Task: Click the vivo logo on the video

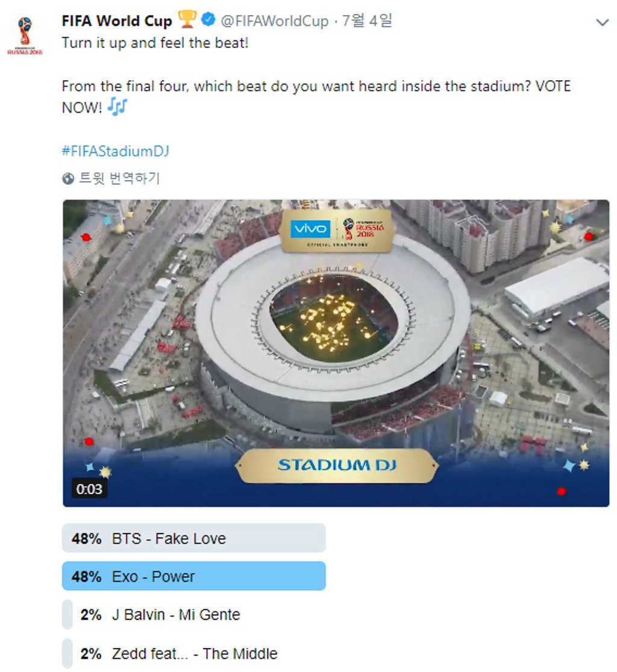Action: (x=310, y=229)
